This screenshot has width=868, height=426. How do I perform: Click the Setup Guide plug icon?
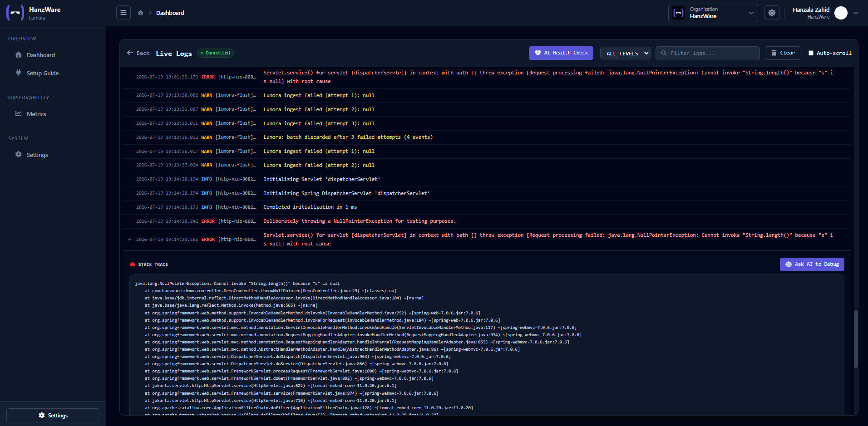[19, 73]
